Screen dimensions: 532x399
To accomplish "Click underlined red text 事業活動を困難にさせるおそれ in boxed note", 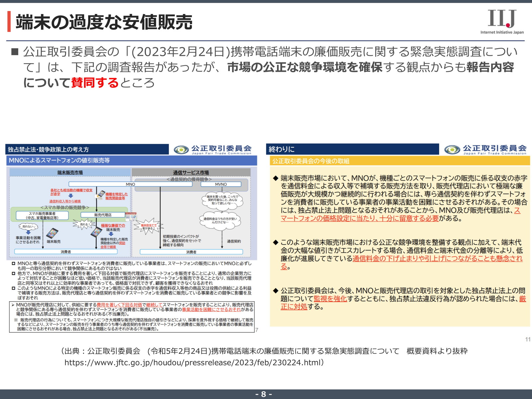I will [211, 310].
